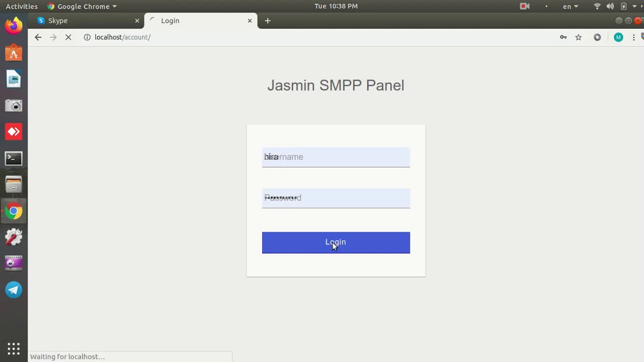Screen dimensions: 644x362
Task: Click the screen recording indicator
Action: (x=525, y=6)
